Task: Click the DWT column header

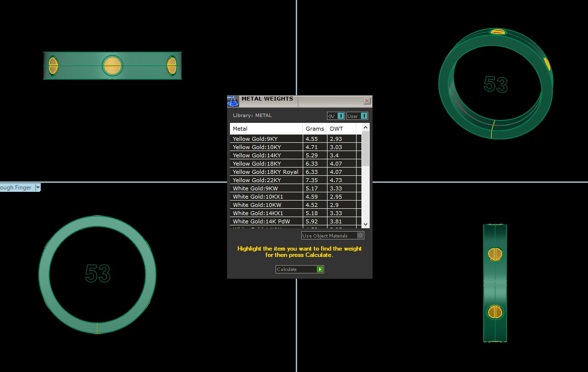Action: [341, 129]
